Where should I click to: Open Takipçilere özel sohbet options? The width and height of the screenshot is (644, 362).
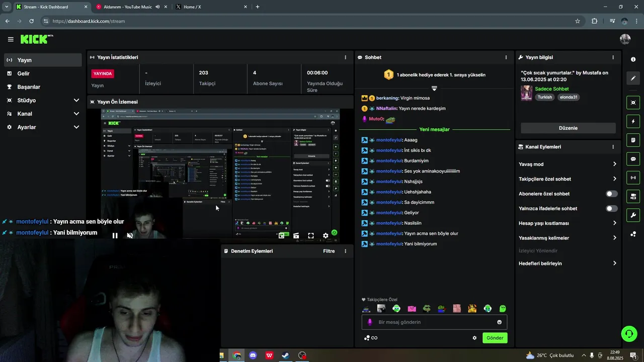pos(568,179)
